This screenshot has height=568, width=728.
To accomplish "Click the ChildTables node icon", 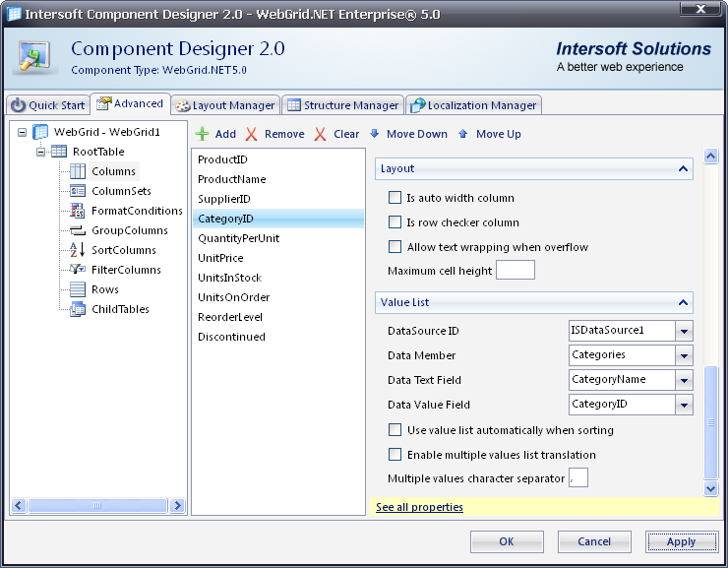I will point(78,309).
